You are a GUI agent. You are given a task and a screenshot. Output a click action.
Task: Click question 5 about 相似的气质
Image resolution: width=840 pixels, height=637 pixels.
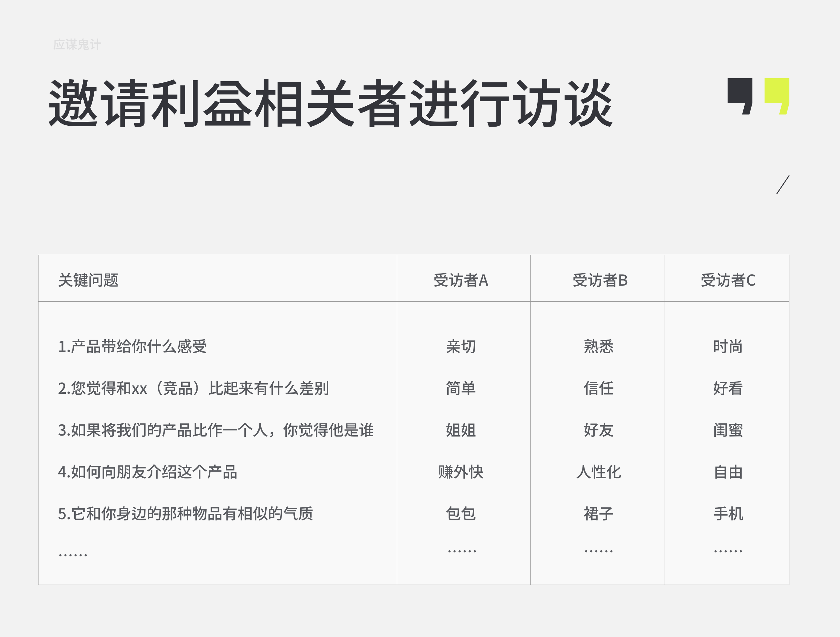[185, 514]
